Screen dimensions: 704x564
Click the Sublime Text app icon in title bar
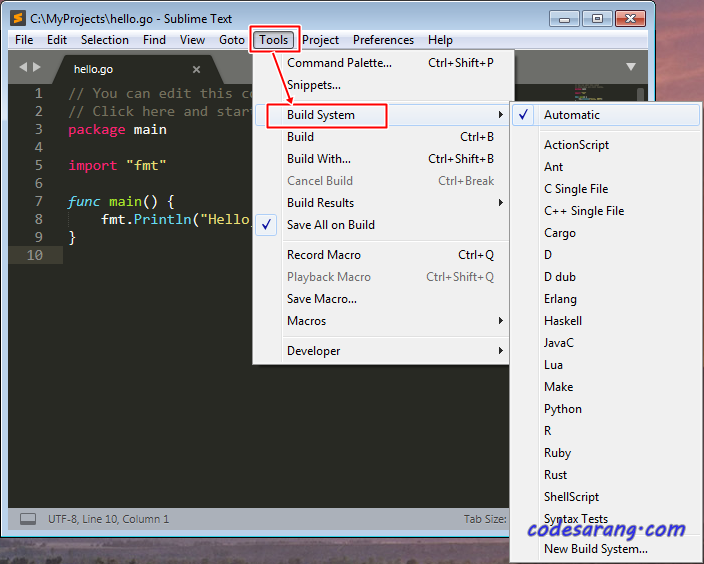tap(18, 18)
